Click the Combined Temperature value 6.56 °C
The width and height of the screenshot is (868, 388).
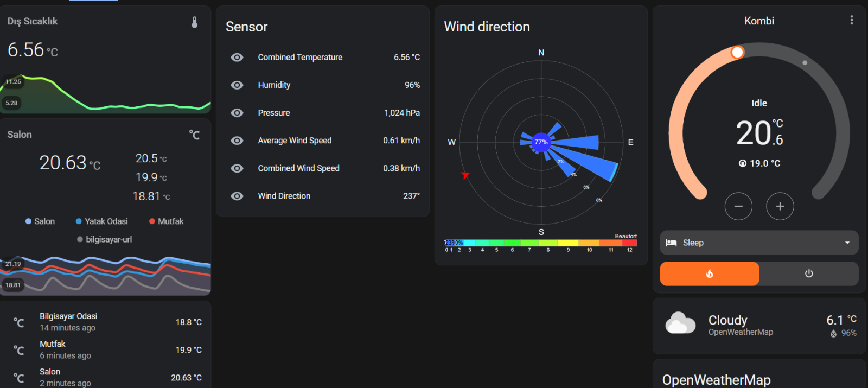407,58
